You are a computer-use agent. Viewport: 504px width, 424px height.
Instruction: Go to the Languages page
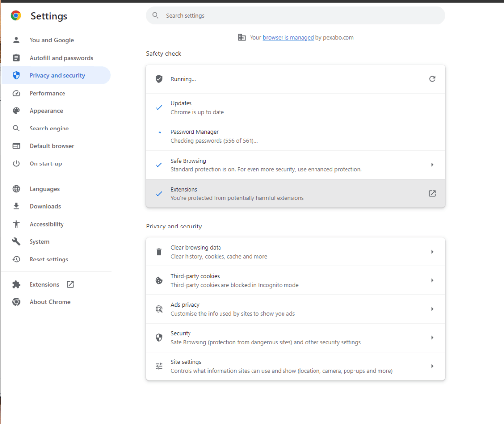56,189
